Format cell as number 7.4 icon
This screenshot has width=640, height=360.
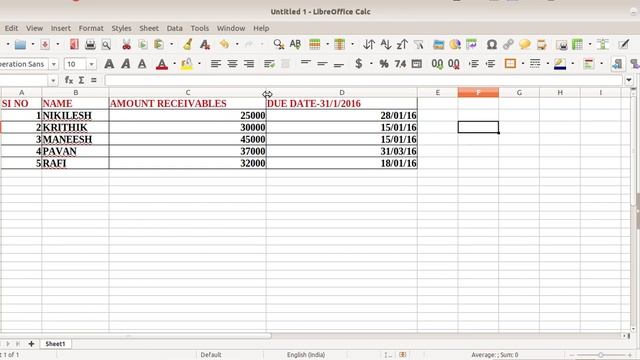(x=400, y=64)
